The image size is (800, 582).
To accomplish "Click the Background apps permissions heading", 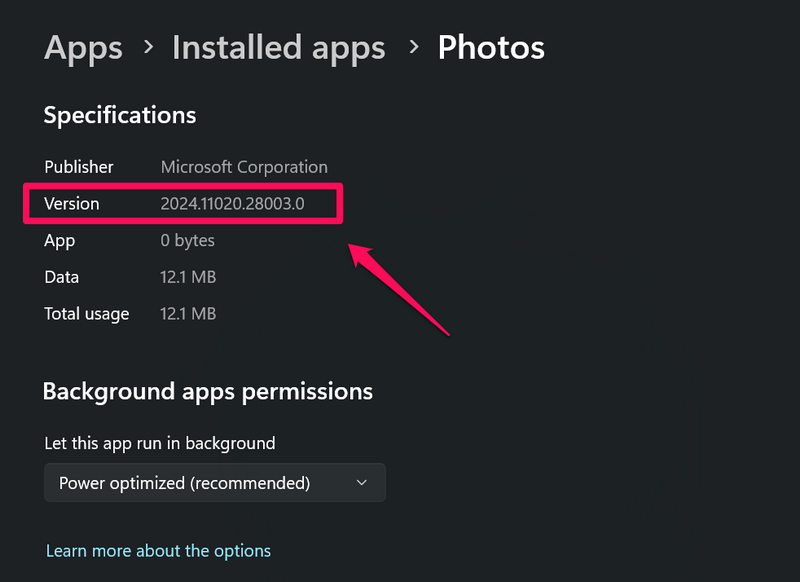I will pos(207,391).
